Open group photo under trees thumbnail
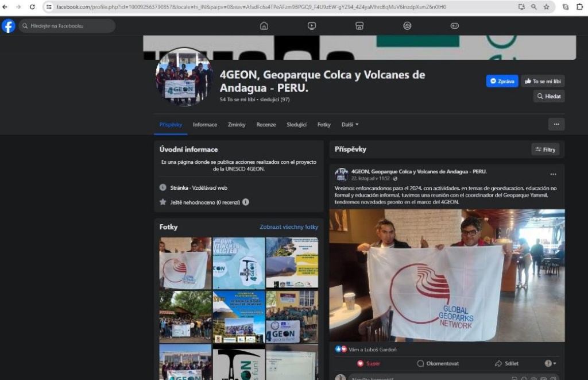This screenshot has width=588, height=380. 185,317
